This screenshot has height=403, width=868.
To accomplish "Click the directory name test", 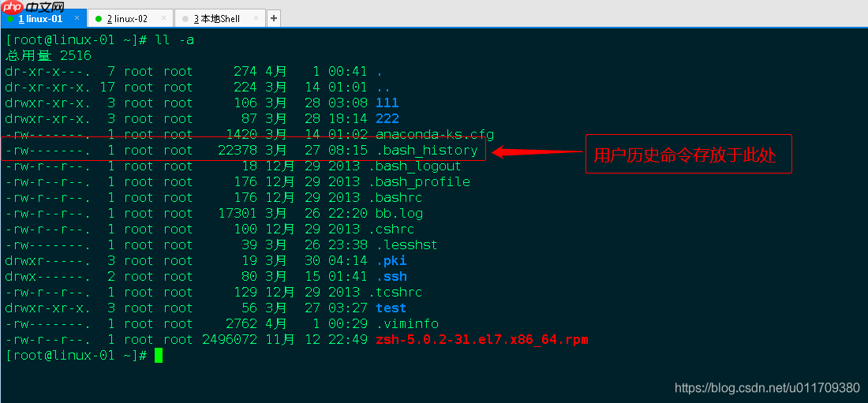I will 391,308.
